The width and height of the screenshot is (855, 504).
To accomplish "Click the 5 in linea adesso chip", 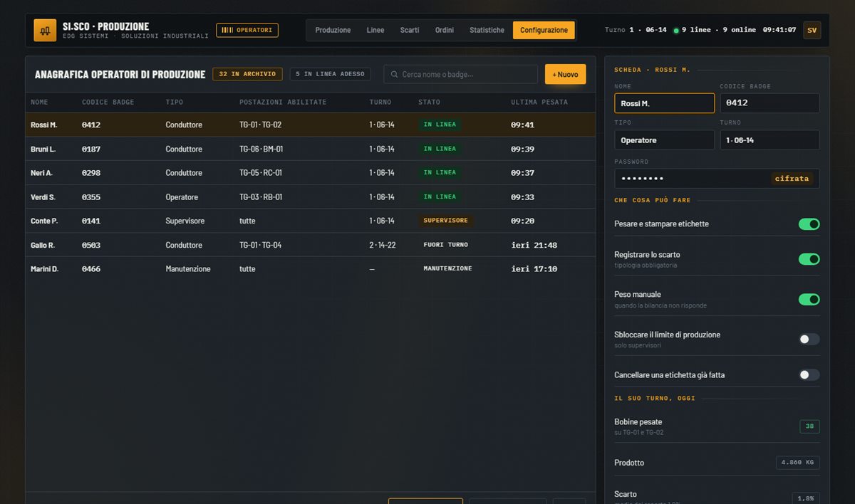I will pyautogui.click(x=330, y=74).
